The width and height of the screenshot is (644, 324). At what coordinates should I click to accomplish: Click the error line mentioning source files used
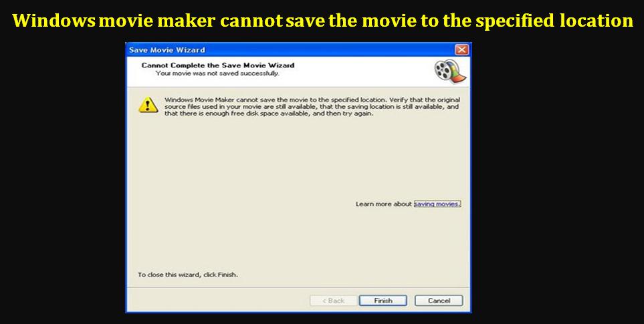pyautogui.click(x=312, y=107)
